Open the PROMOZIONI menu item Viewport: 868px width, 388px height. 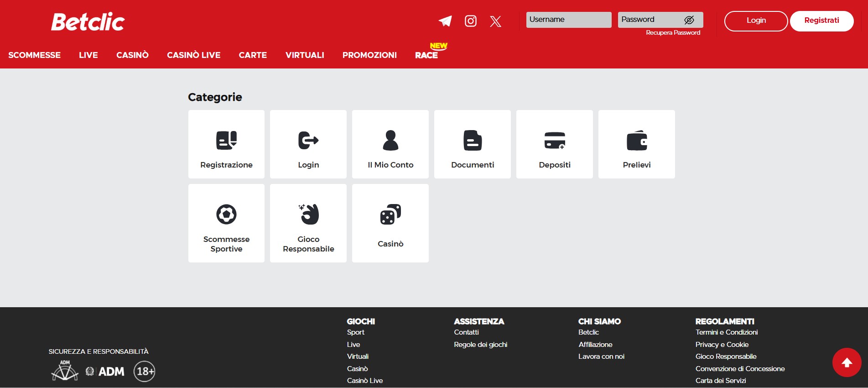coord(369,55)
